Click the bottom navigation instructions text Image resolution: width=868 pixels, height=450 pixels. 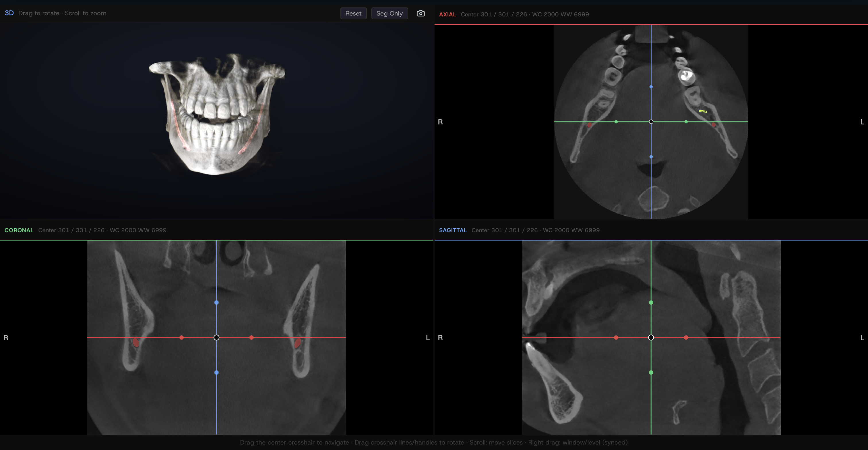[x=434, y=442]
